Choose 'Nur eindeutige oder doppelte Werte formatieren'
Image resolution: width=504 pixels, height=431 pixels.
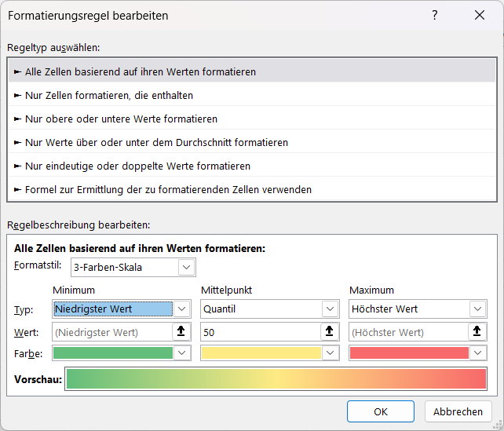point(137,166)
